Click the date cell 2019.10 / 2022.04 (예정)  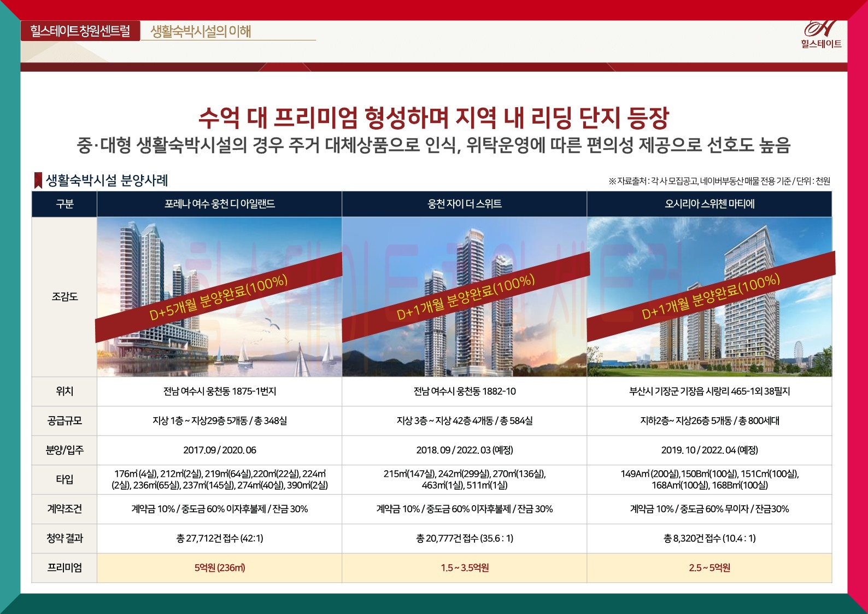pos(709,451)
